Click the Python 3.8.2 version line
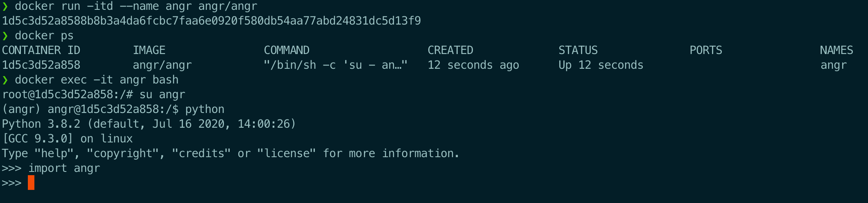The image size is (868, 203). click(x=149, y=124)
